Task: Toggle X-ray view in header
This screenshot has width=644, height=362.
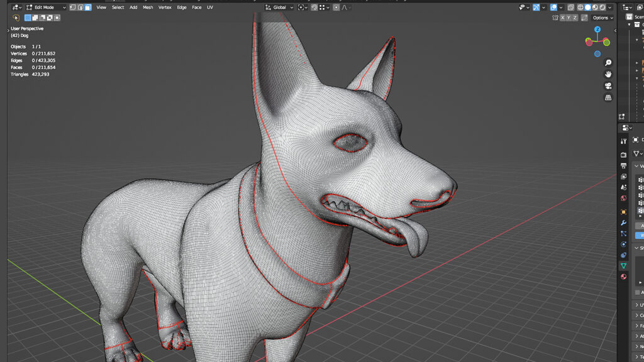Action: point(570,8)
